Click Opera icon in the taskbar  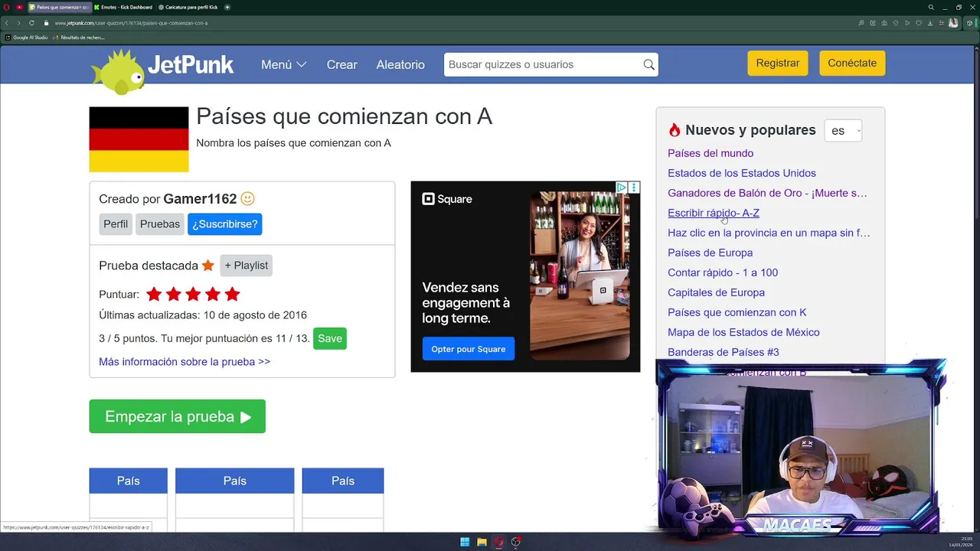click(499, 542)
